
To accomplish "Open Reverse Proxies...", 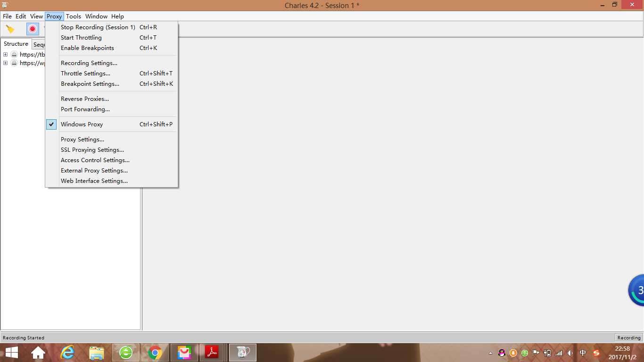I will (x=112, y=99).
